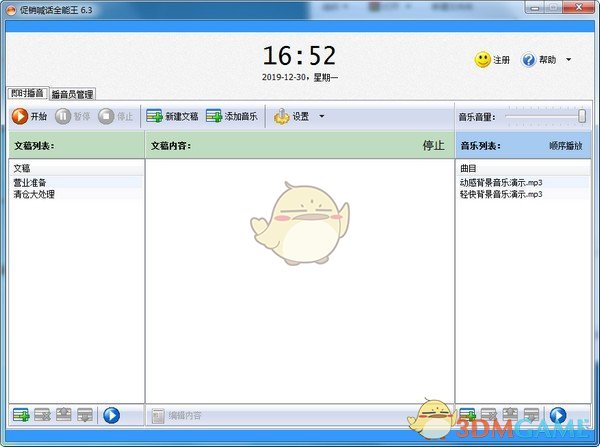
Task: Click move-down icon under music list
Action: [x=532, y=415]
